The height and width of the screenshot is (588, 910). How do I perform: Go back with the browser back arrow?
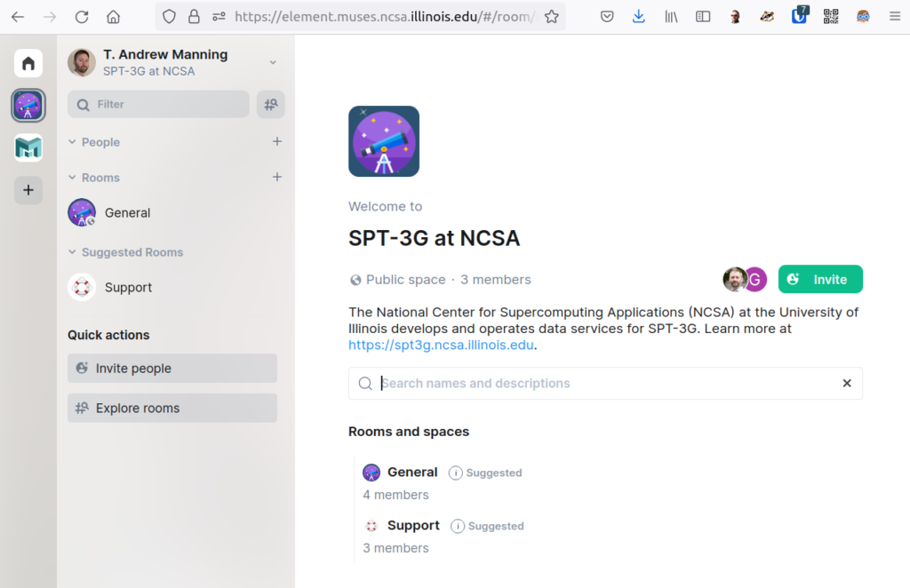coord(18,17)
